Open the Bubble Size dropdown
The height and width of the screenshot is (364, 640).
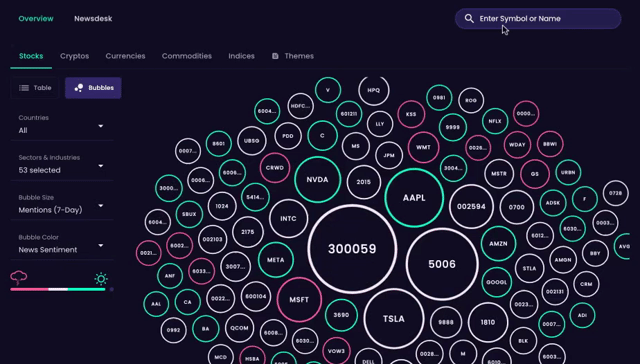pos(62,204)
